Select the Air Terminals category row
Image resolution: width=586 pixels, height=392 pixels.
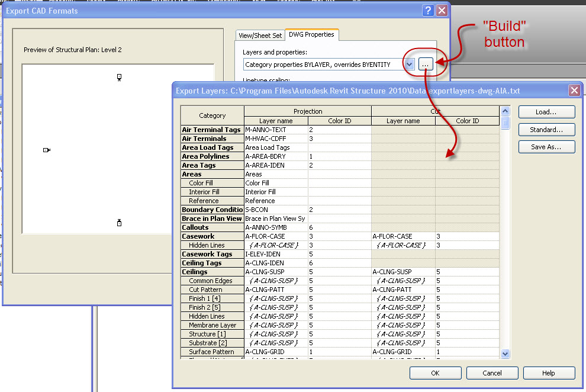[x=212, y=139]
